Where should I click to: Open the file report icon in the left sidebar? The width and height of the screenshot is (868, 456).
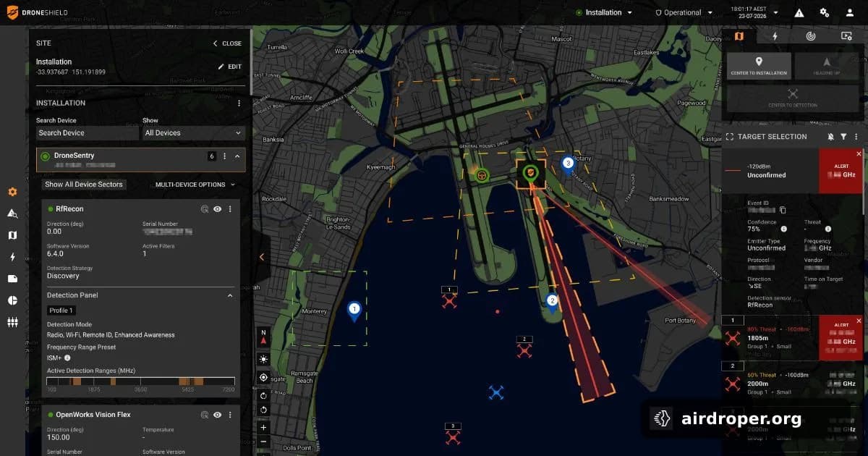click(12, 279)
